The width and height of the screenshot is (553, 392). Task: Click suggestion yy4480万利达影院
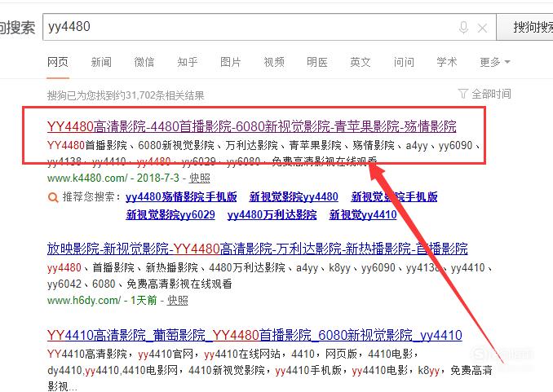272,214
